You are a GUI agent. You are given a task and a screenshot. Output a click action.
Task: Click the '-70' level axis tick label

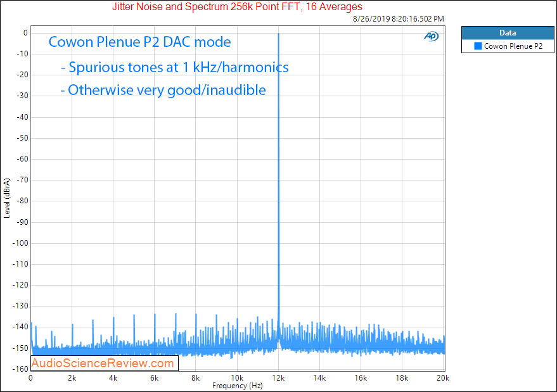pos(22,180)
